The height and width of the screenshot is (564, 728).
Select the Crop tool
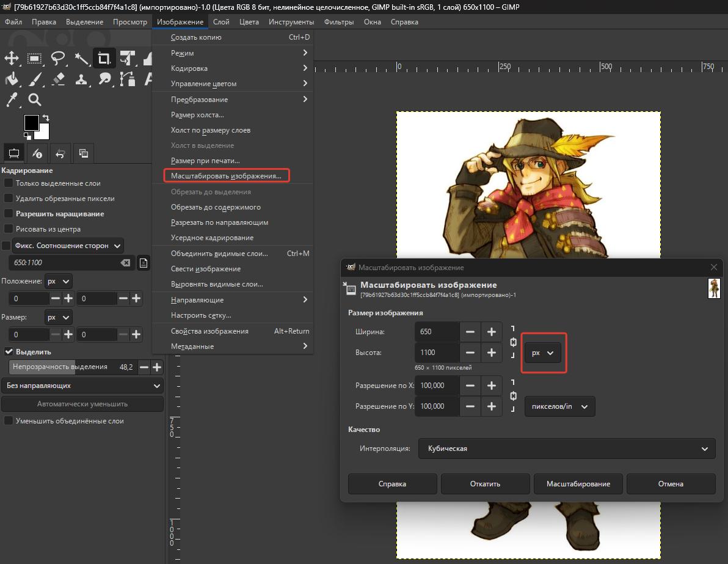tap(104, 58)
